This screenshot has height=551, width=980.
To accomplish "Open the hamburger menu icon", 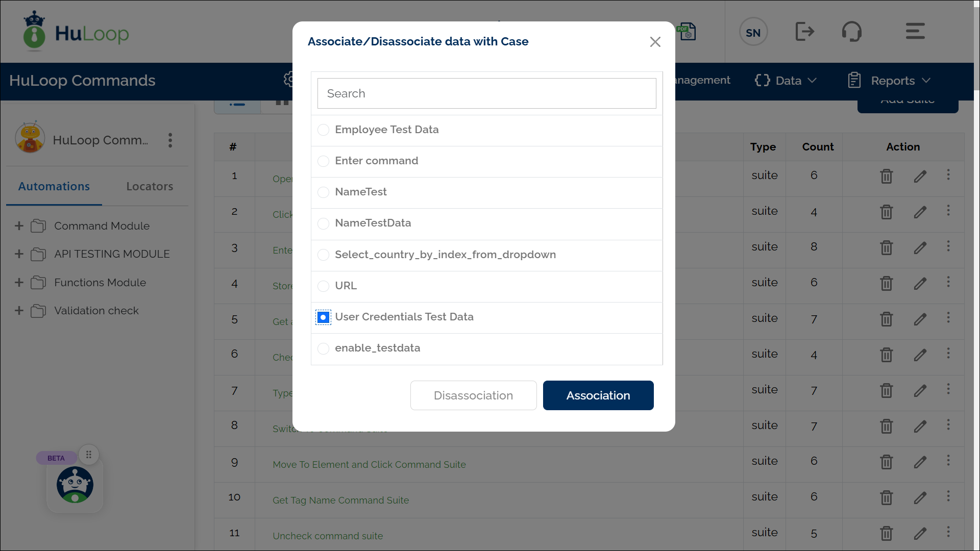I will (915, 31).
